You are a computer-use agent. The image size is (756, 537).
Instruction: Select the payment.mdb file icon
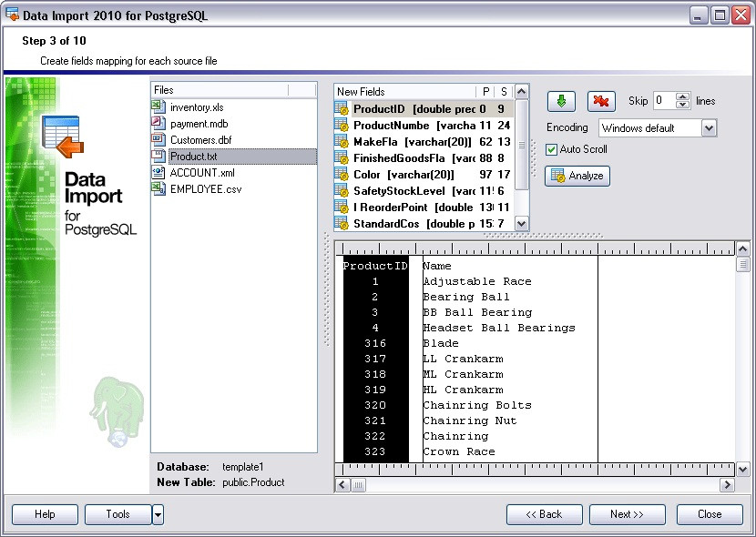[158, 123]
